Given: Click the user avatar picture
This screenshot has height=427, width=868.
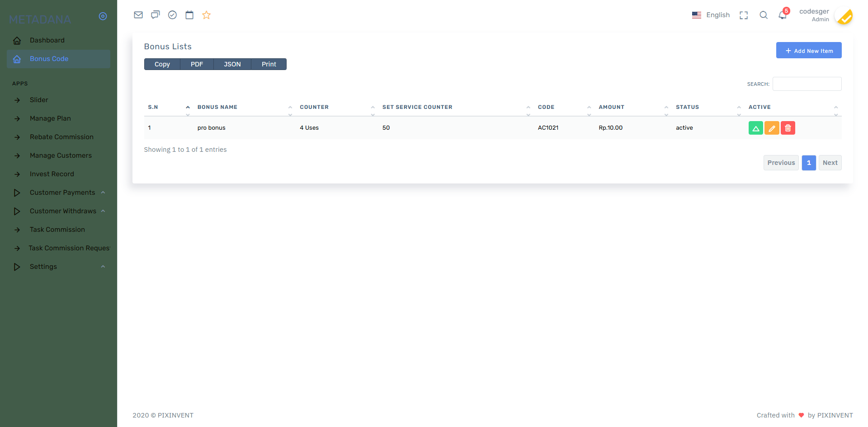Looking at the screenshot, I should click(x=844, y=16).
